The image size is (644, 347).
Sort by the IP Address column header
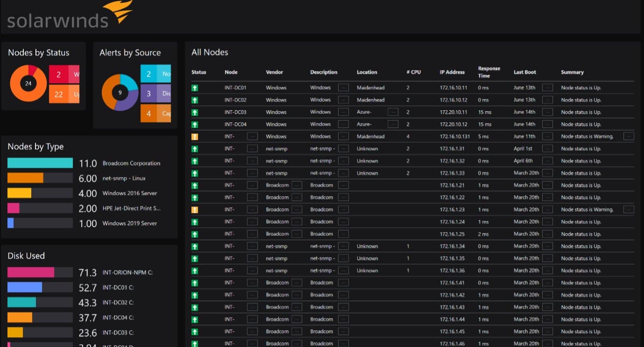pyautogui.click(x=452, y=72)
